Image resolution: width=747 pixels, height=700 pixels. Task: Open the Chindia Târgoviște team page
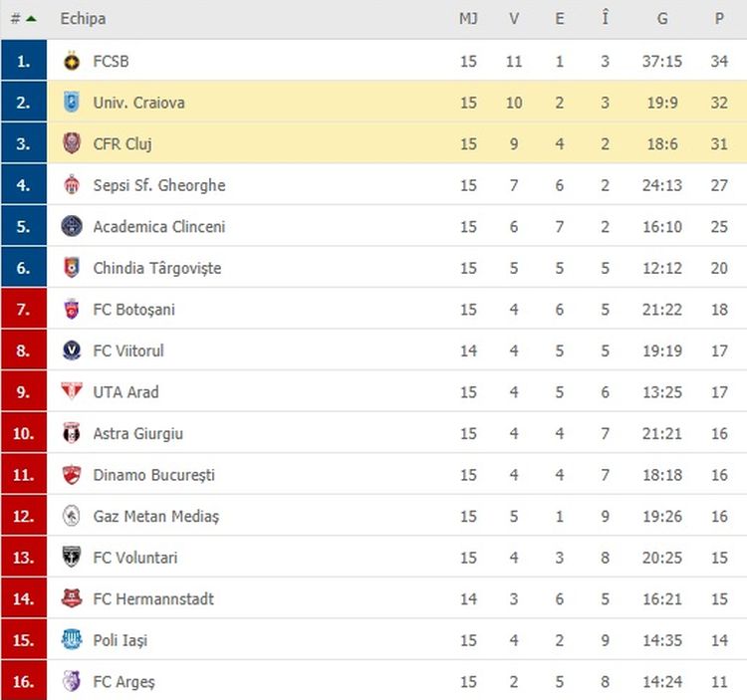156,268
